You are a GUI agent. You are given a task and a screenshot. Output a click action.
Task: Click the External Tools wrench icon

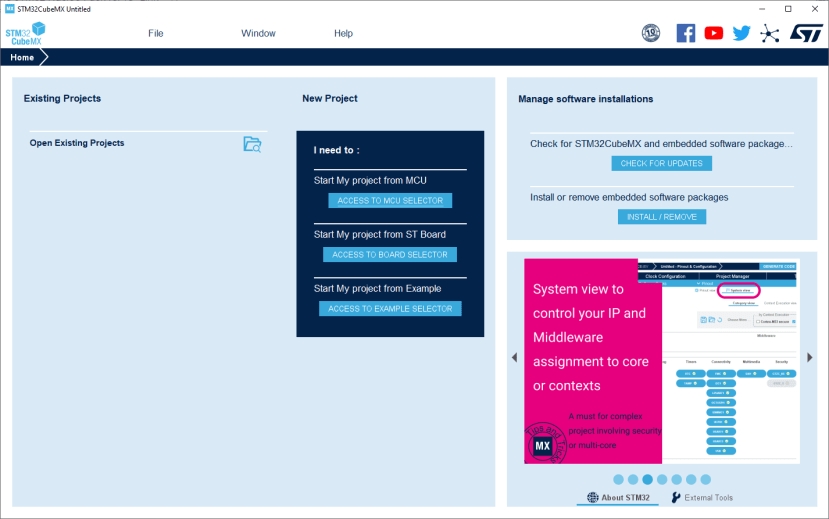click(x=676, y=497)
